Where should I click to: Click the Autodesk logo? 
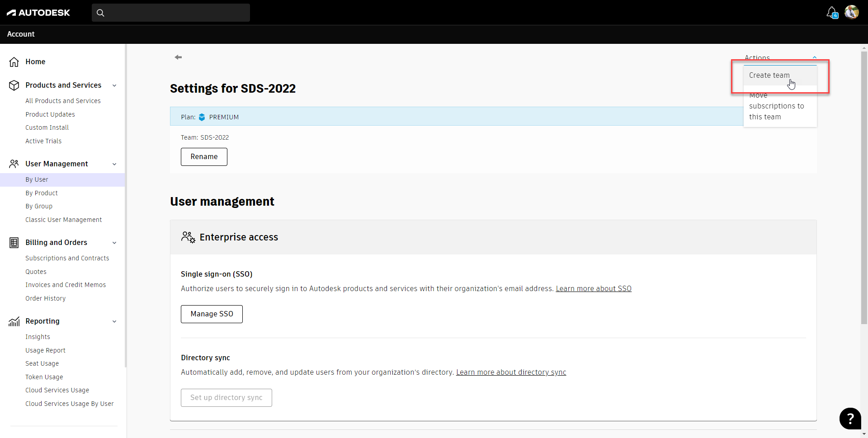[38, 13]
